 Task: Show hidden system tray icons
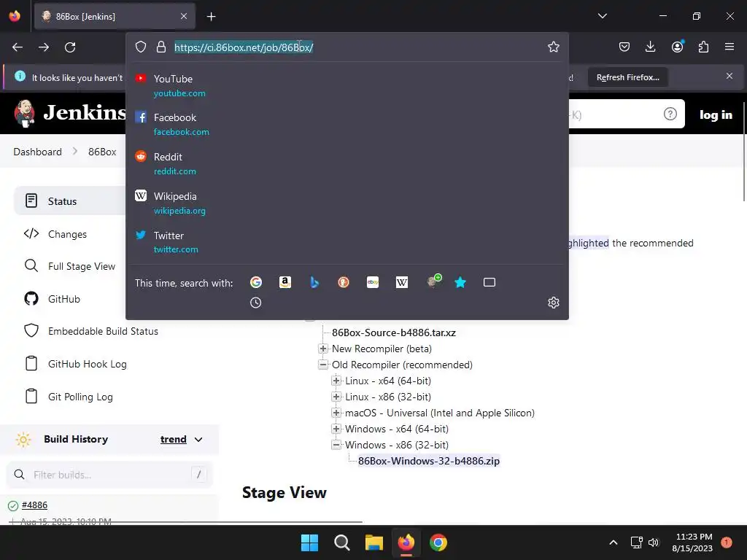[613, 542]
